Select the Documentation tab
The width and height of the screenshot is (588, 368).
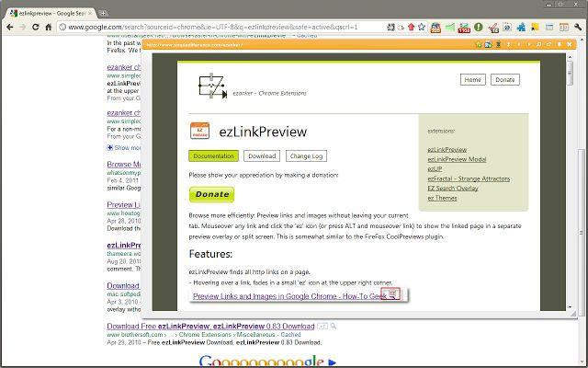(213, 155)
